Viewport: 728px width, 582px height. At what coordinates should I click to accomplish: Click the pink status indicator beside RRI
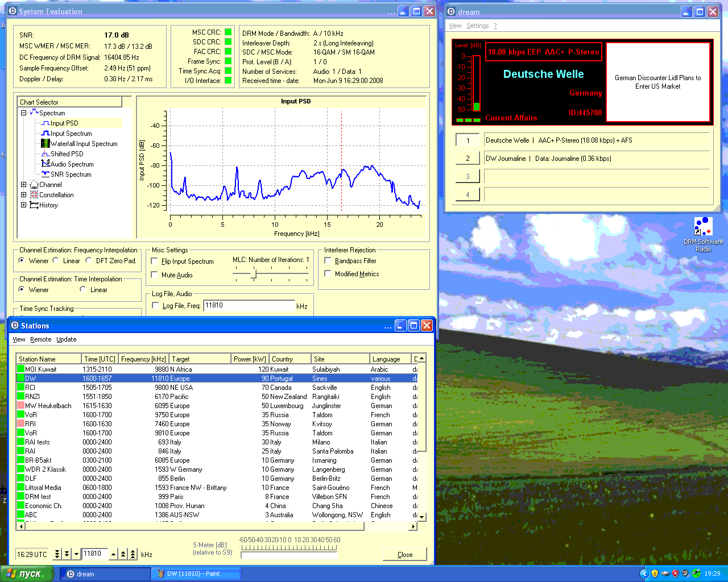20,424
